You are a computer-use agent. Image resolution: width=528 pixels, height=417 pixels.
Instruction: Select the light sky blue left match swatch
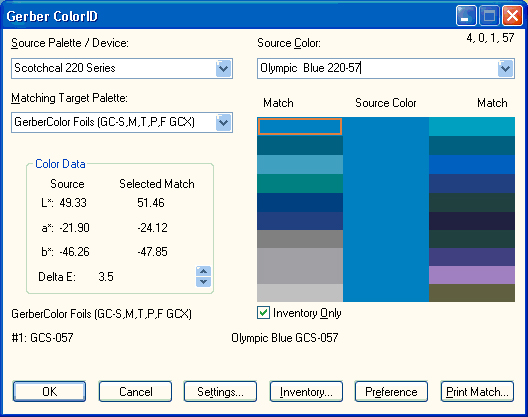(300, 164)
